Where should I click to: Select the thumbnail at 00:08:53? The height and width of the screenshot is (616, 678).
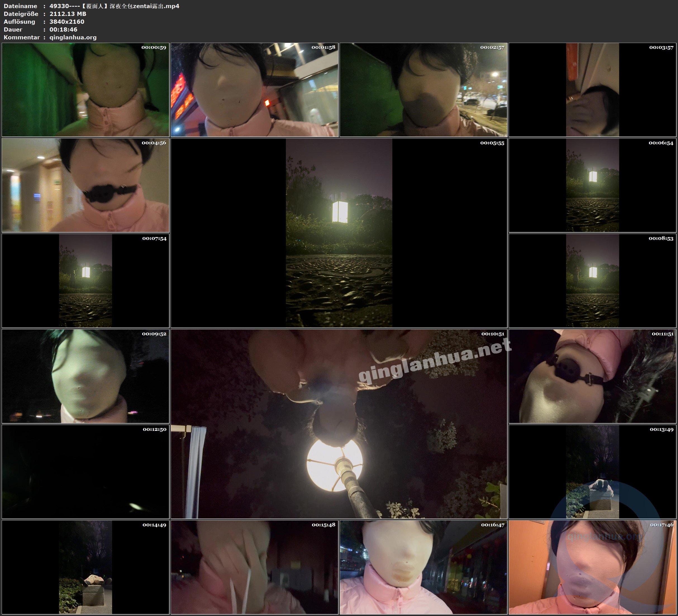coord(592,281)
